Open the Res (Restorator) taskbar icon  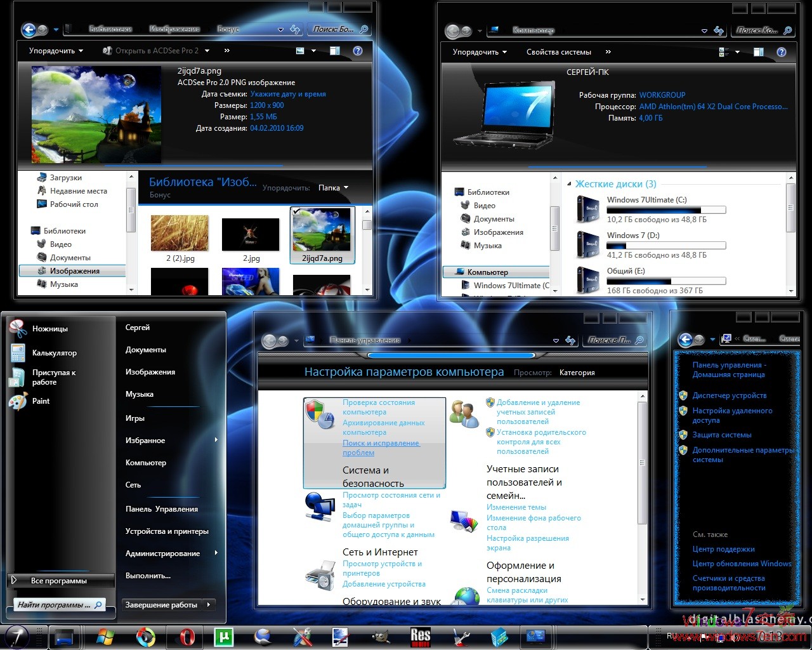(x=420, y=636)
